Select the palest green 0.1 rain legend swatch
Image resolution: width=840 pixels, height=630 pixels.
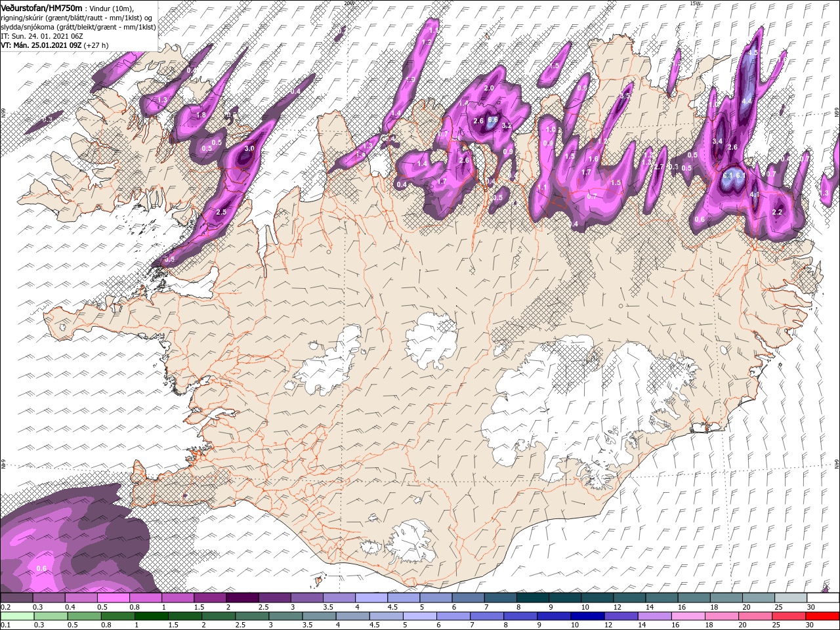coord(17,616)
